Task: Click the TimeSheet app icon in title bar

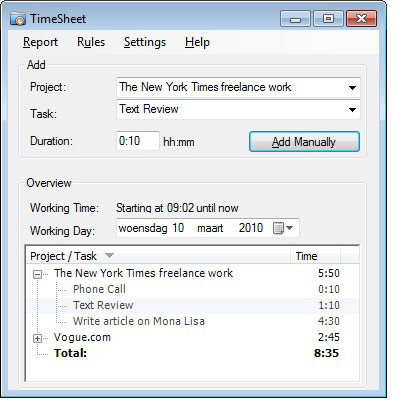Action: click(x=18, y=19)
